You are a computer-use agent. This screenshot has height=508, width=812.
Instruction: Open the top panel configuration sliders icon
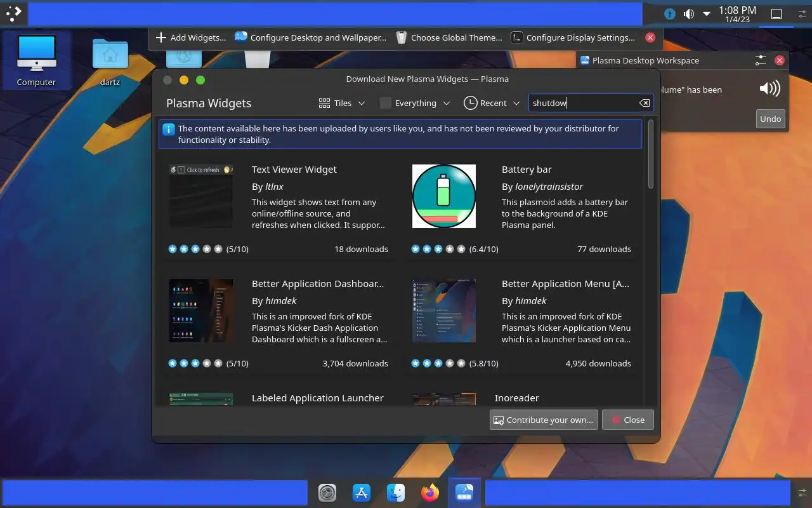(802, 14)
